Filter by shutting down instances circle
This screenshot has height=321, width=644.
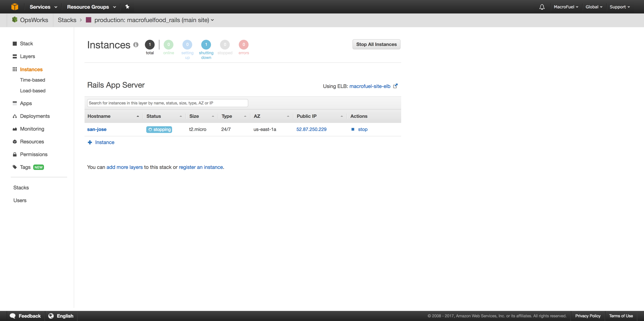coord(206,44)
